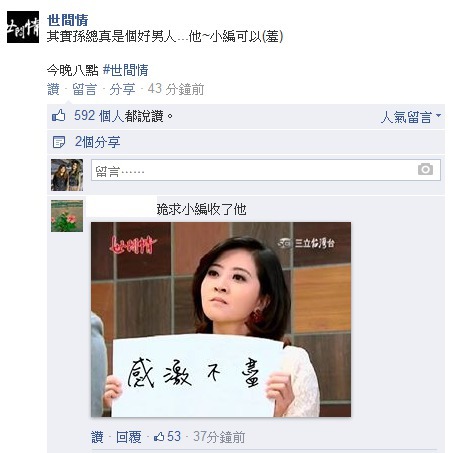This screenshot has width=462, height=453.
Task: Open the 43 分鐘前 timestamp link
Action: pyautogui.click(x=176, y=89)
